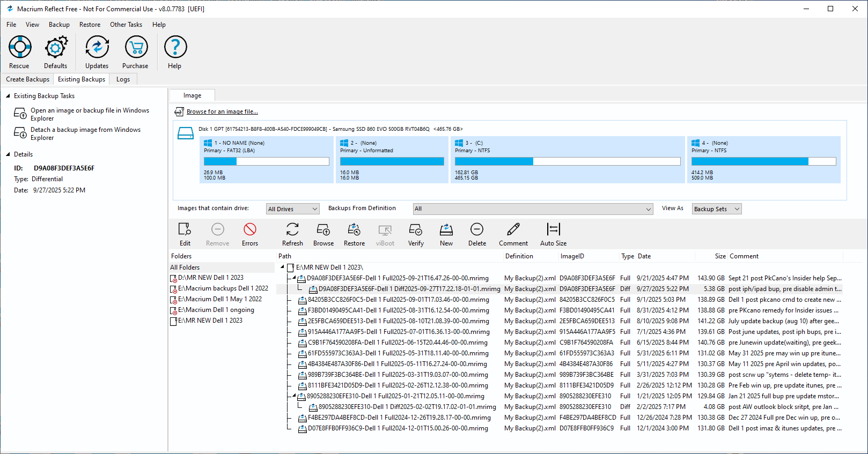Viewport: 868px width, 454px height.
Task: Click the viBoot icon
Action: tap(385, 234)
